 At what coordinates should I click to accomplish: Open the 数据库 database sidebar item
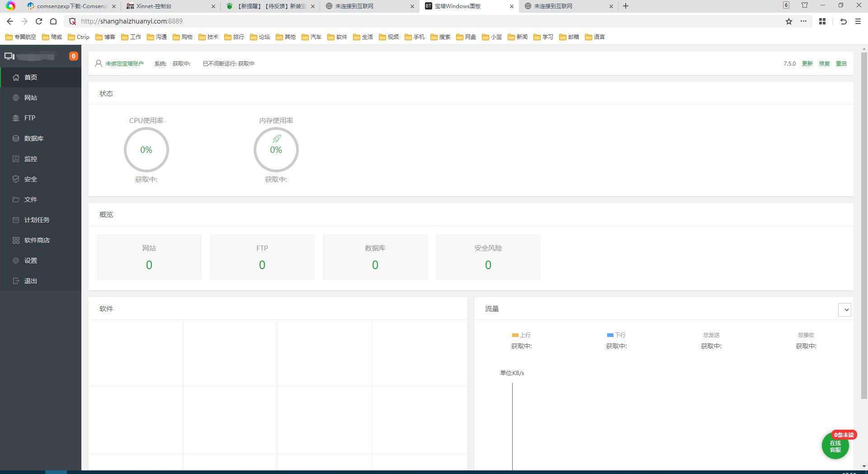click(x=41, y=138)
